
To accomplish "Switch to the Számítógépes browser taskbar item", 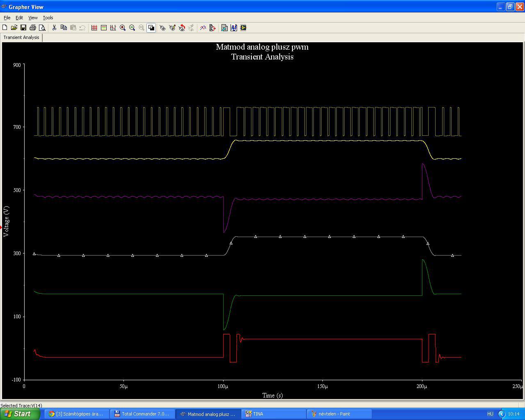I will click(77, 414).
